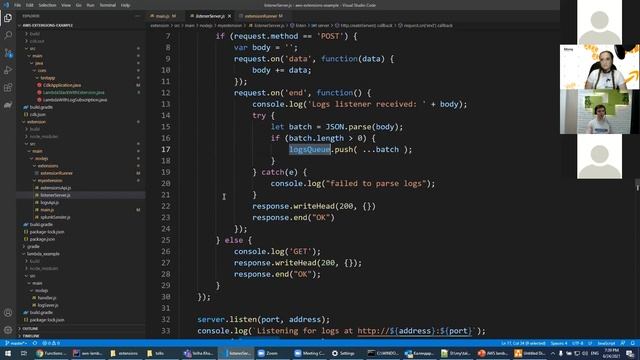This screenshot has height=360, width=640.
Task: Open Explorer more actions ellipsis
Action: coord(138,16)
